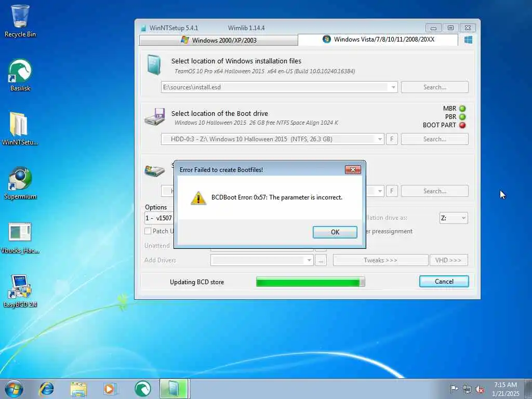Open the edition dropdown showing 1 - v1507

point(159,218)
